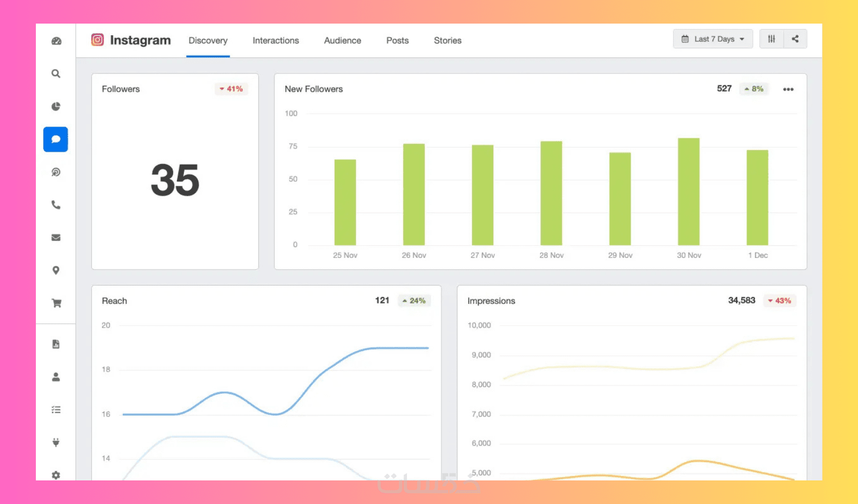
Task: Click the 10,000 label on Impressions axis
Action: pyautogui.click(x=479, y=325)
